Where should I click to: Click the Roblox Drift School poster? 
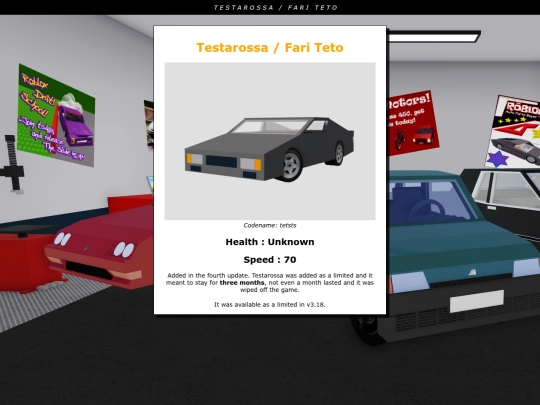click(56, 115)
